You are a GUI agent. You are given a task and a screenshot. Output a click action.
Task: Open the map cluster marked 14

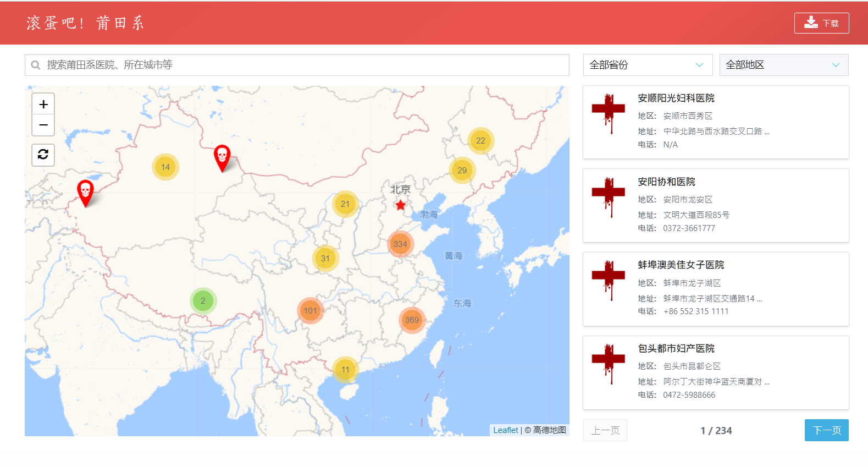click(165, 167)
